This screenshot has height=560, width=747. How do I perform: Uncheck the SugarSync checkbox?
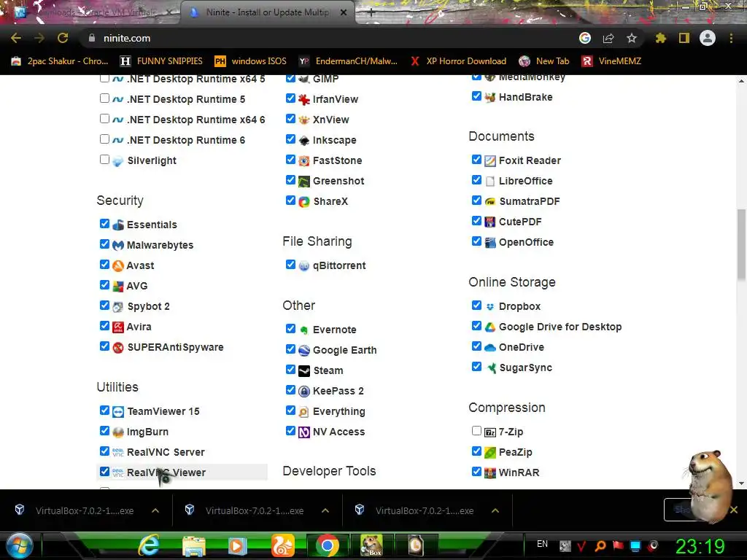point(476,366)
